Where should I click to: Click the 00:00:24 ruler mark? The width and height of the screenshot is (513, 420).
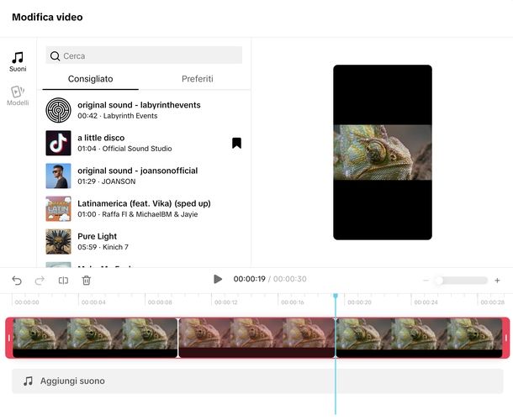[x=426, y=302]
